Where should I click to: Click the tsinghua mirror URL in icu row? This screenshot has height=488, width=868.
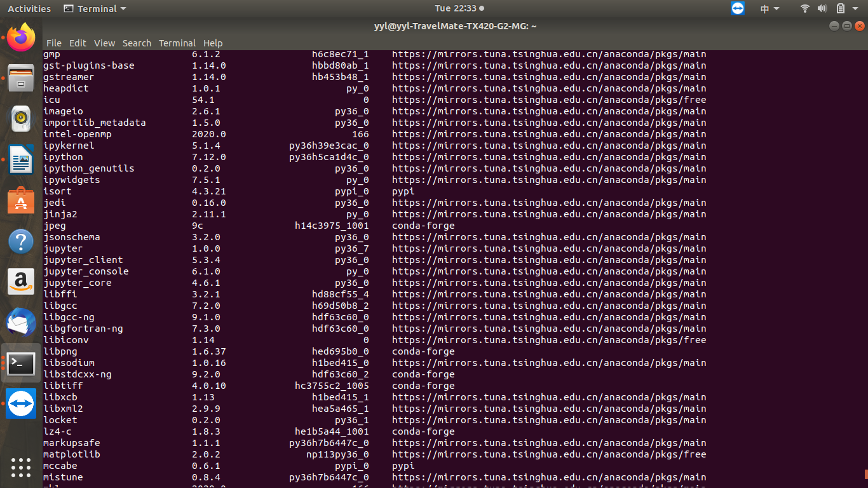click(549, 100)
